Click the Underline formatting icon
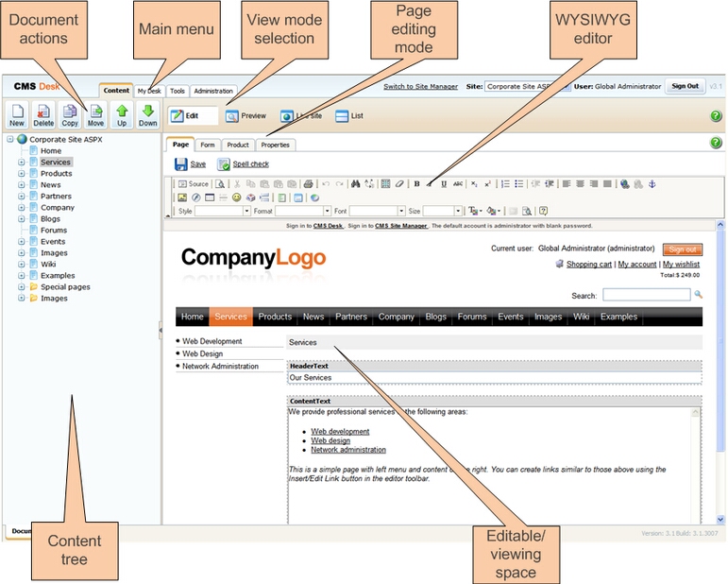The image size is (728, 584). coord(443,184)
